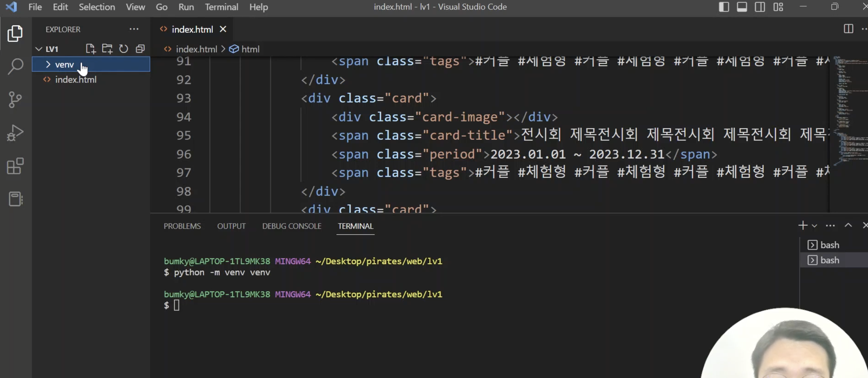Click the terminal prompt input cursor
The image size is (868, 378).
coord(177,305)
